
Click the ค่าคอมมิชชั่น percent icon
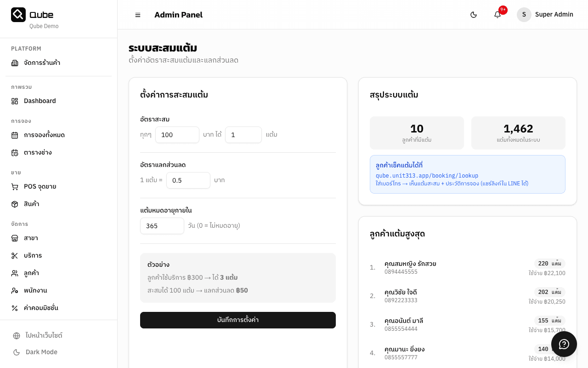15,308
